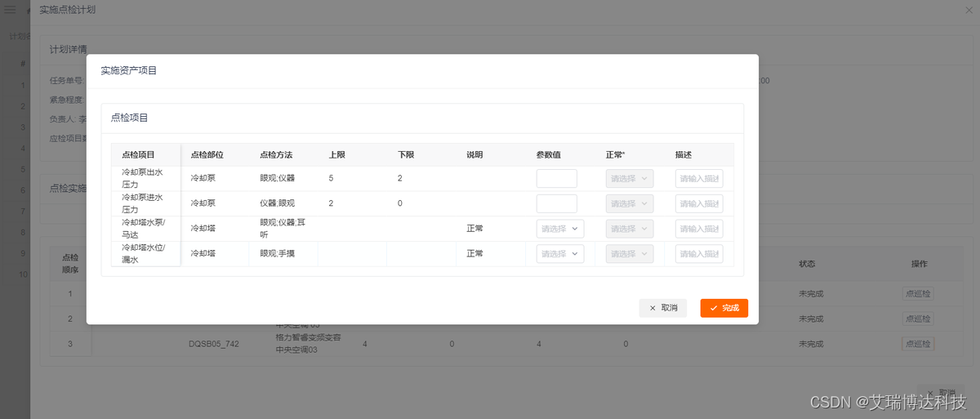Select the 冷却塔水泵/马达 item cell
This screenshot has width=980, height=419.
[x=146, y=229]
